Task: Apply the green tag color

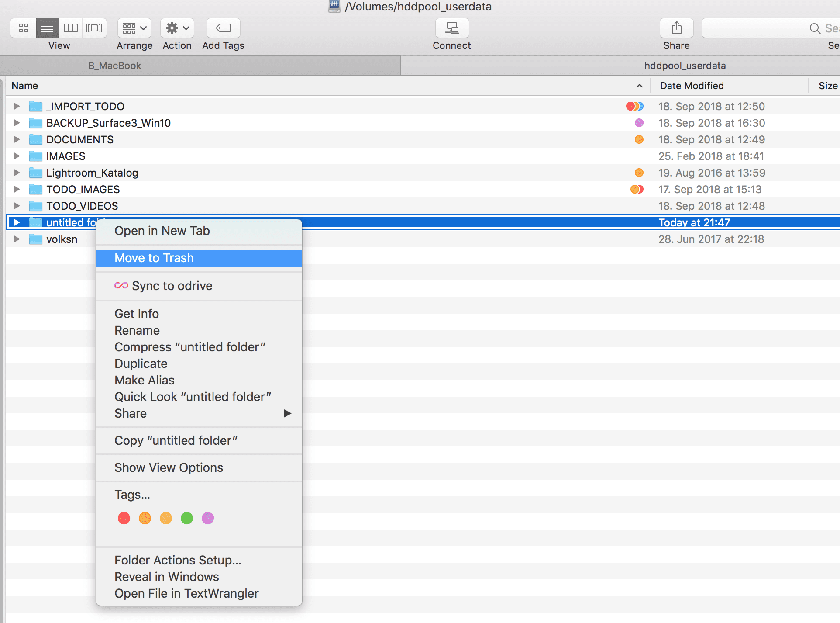Action: click(x=187, y=518)
